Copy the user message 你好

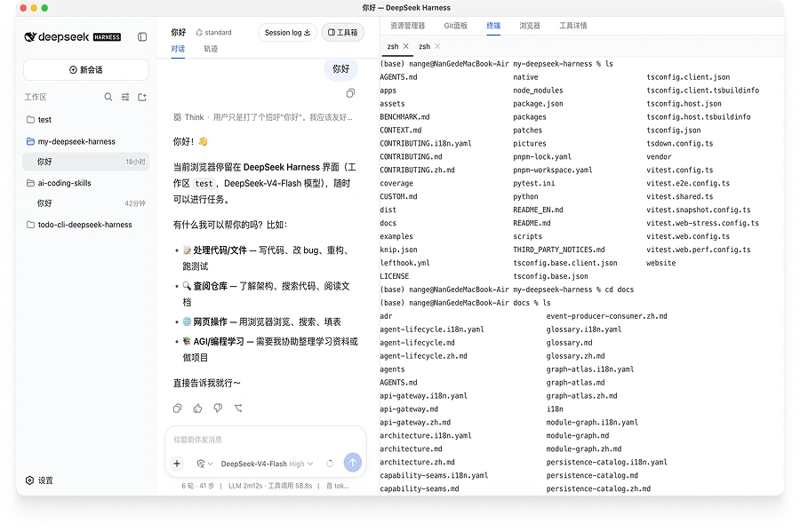pyautogui.click(x=350, y=92)
